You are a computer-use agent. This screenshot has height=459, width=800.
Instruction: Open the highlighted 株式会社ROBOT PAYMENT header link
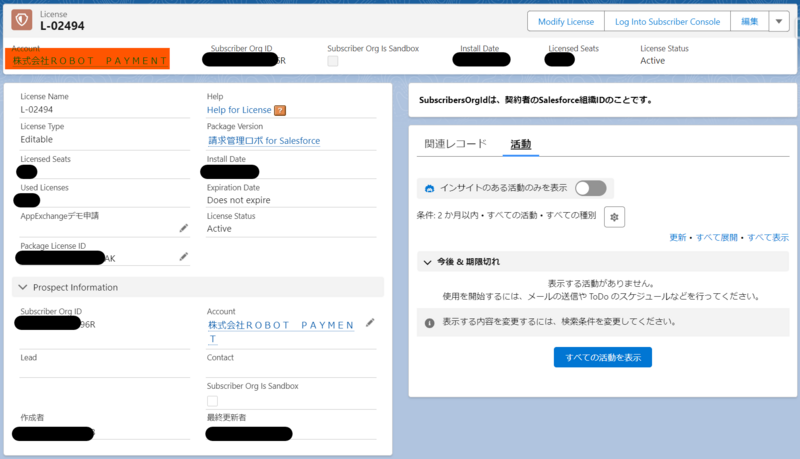[x=90, y=61]
